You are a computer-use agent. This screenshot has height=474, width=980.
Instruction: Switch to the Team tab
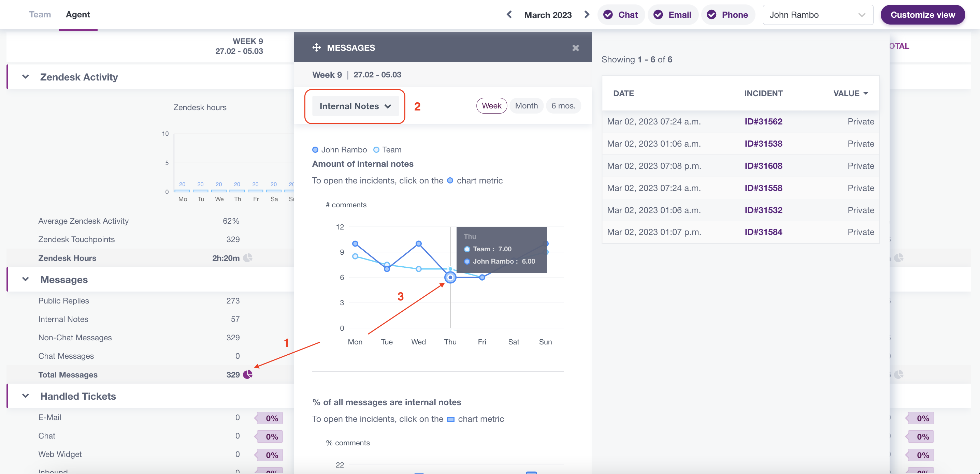(x=40, y=14)
